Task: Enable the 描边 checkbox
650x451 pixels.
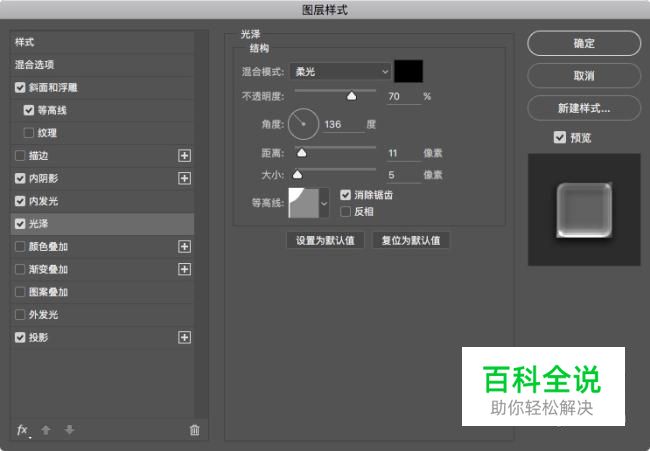Action: pos(20,156)
